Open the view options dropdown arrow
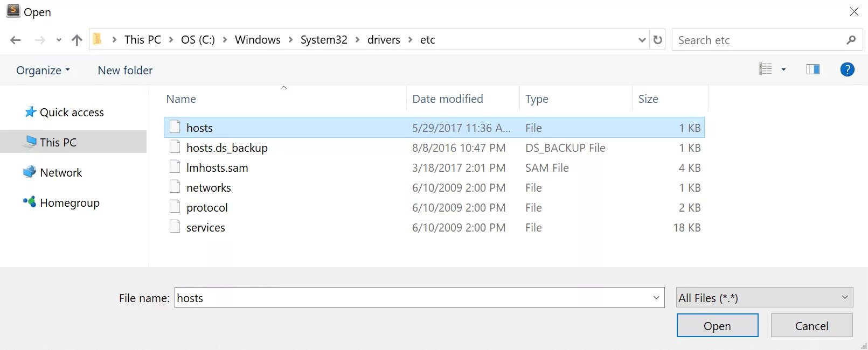The image size is (868, 350). click(x=783, y=69)
